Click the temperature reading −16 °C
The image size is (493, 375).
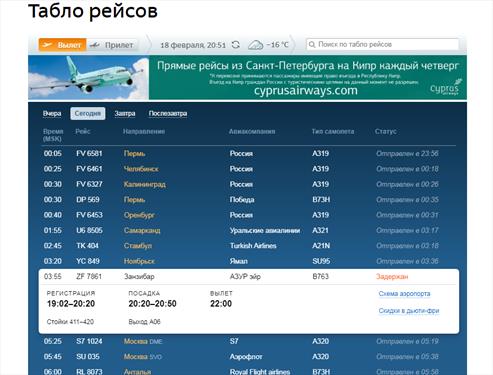pyautogui.click(x=277, y=45)
